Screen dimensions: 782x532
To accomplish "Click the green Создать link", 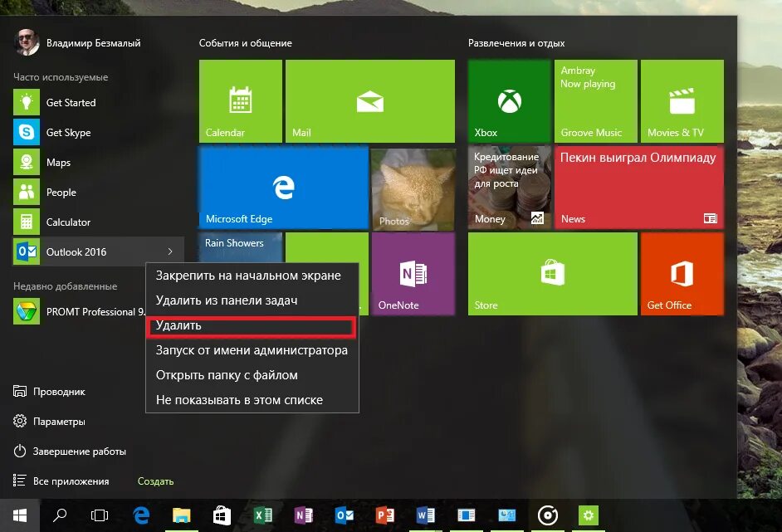I will [x=155, y=481].
